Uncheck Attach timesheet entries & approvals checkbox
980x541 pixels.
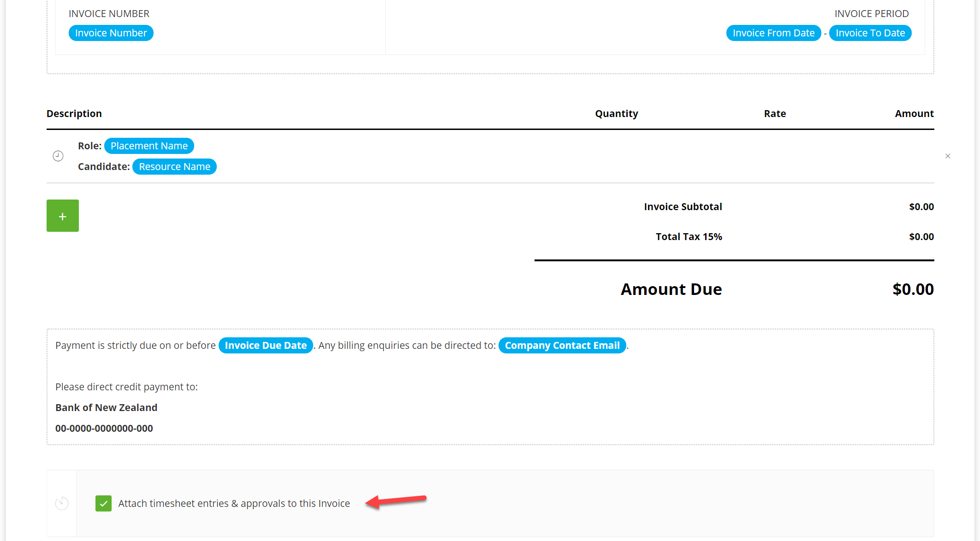pyautogui.click(x=103, y=503)
